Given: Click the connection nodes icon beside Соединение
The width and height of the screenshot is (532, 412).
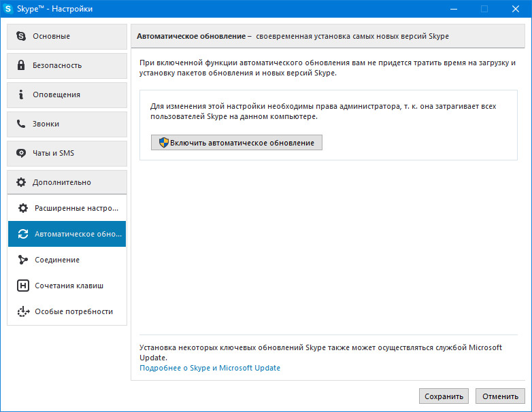Looking at the screenshot, I should [23, 260].
